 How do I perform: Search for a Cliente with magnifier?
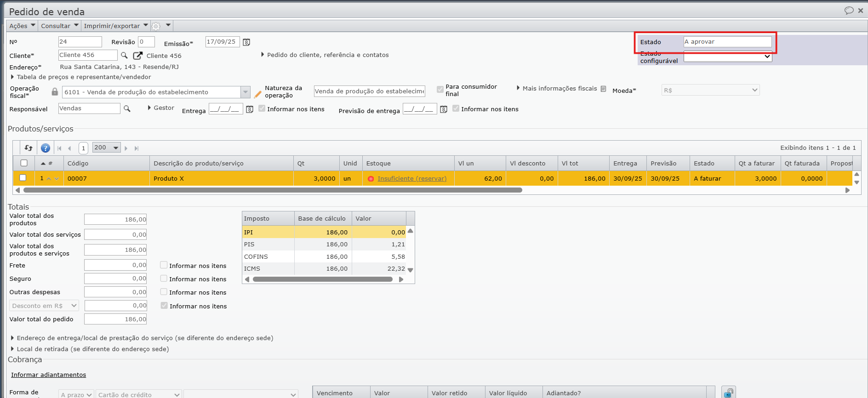(124, 56)
